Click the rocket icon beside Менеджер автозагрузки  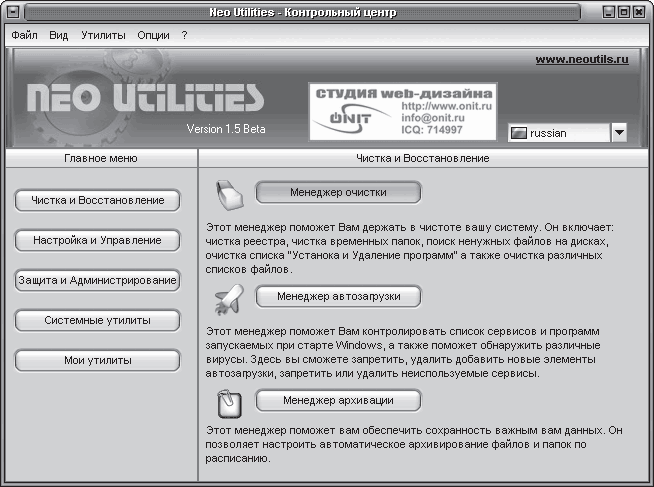click(x=229, y=297)
